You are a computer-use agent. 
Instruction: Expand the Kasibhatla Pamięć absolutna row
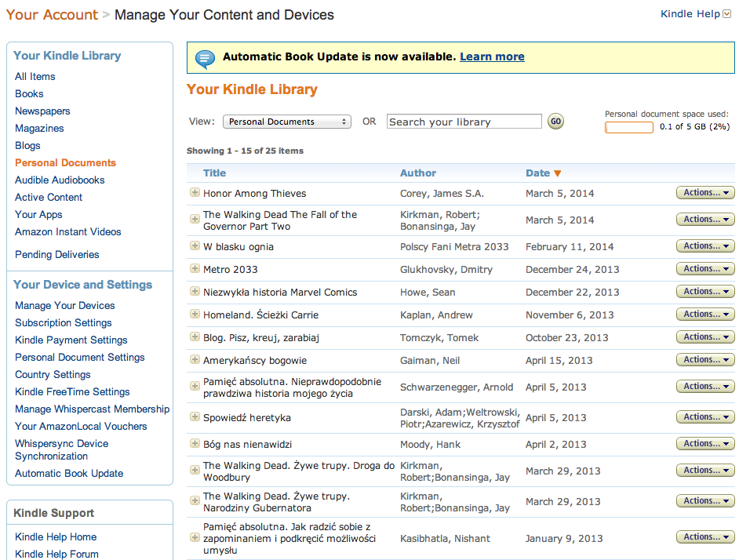[195, 537]
